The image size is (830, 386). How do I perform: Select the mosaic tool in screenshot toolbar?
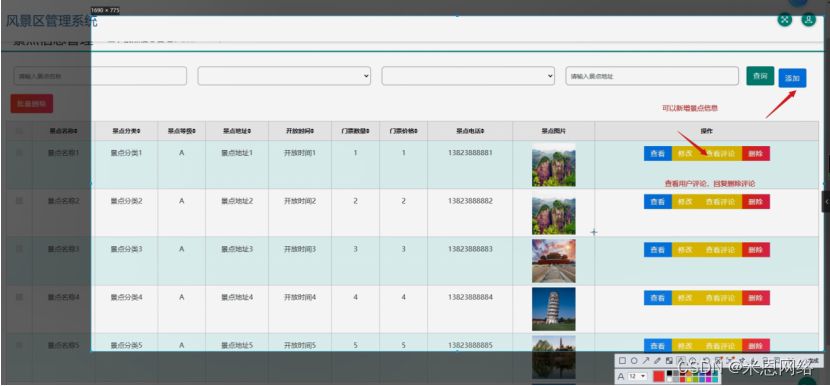click(x=669, y=361)
